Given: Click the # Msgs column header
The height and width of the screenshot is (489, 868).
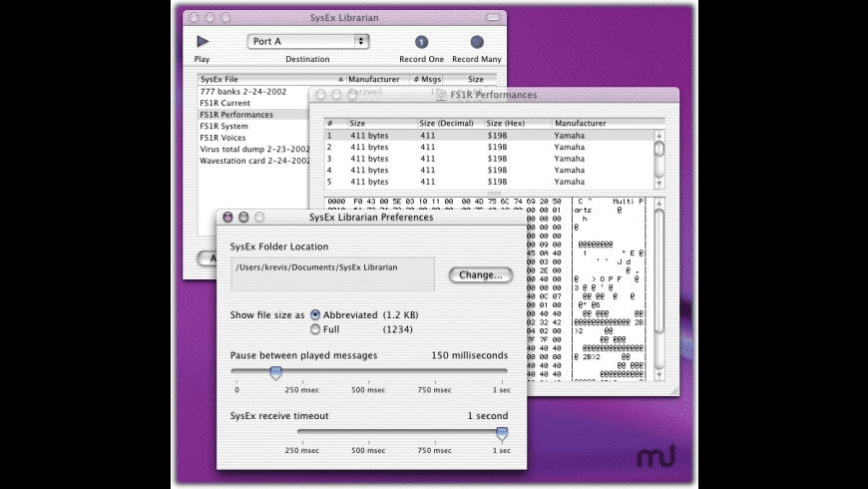Looking at the screenshot, I should click(x=426, y=79).
